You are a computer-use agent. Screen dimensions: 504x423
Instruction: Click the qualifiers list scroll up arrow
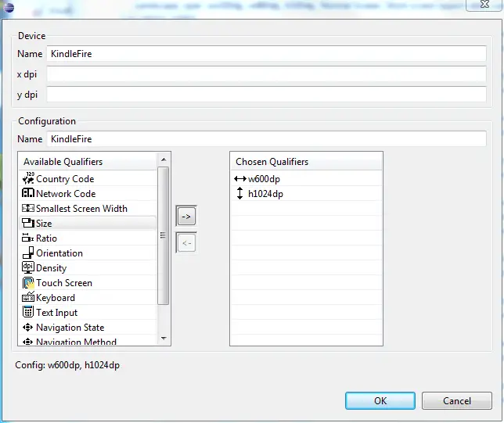[x=164, y=160]
